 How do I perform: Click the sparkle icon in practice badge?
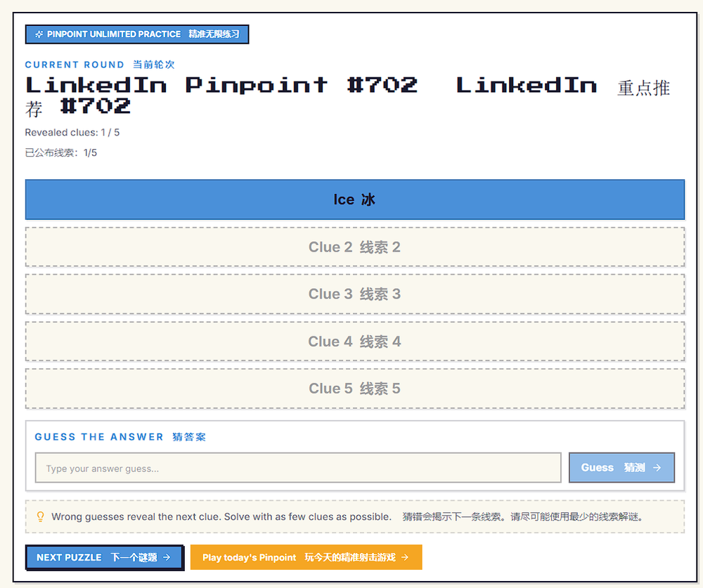pyautogui.click(x=39, y=34)
